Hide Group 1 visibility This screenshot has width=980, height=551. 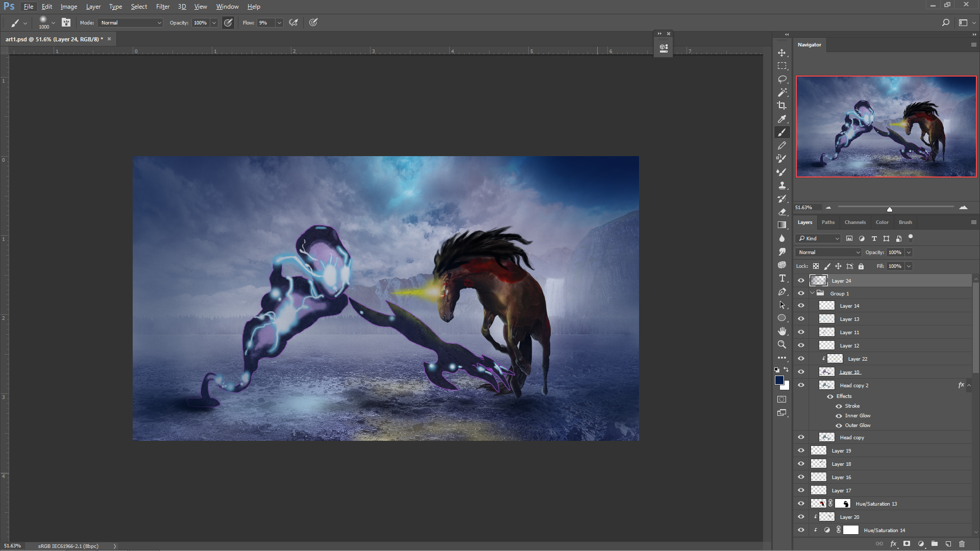coord(801,293)
